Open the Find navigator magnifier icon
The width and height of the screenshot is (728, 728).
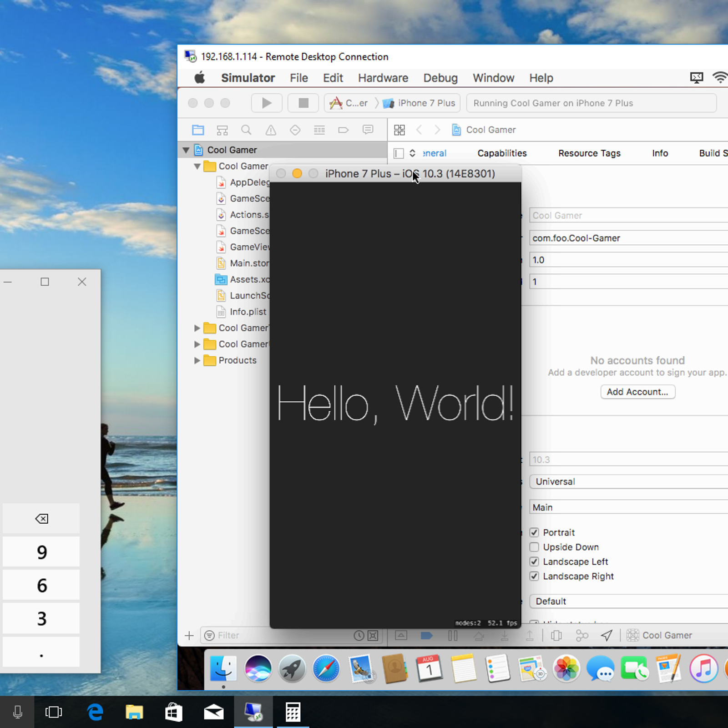click(246, 130)
